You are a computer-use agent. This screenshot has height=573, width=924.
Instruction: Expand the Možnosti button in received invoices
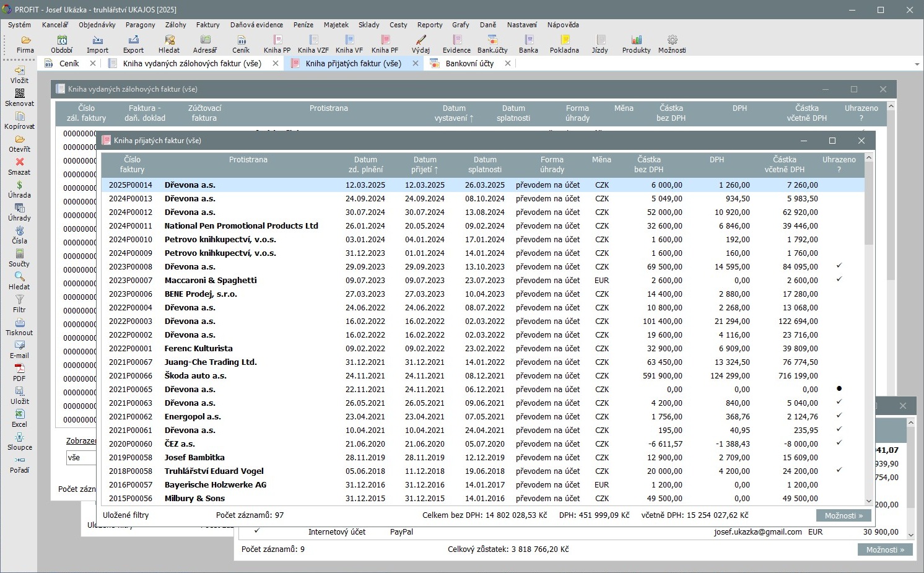[843, 515]
